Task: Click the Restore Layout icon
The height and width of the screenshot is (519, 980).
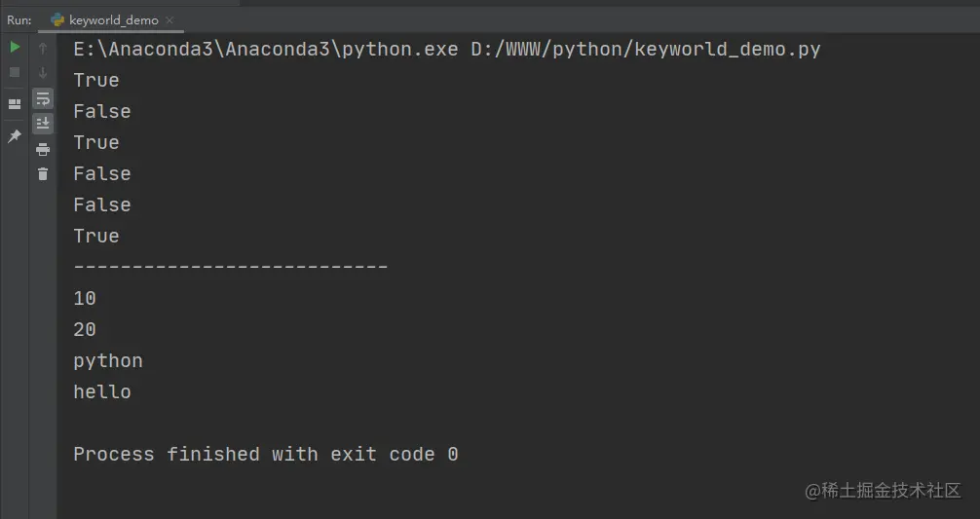Action: point(15,104)
